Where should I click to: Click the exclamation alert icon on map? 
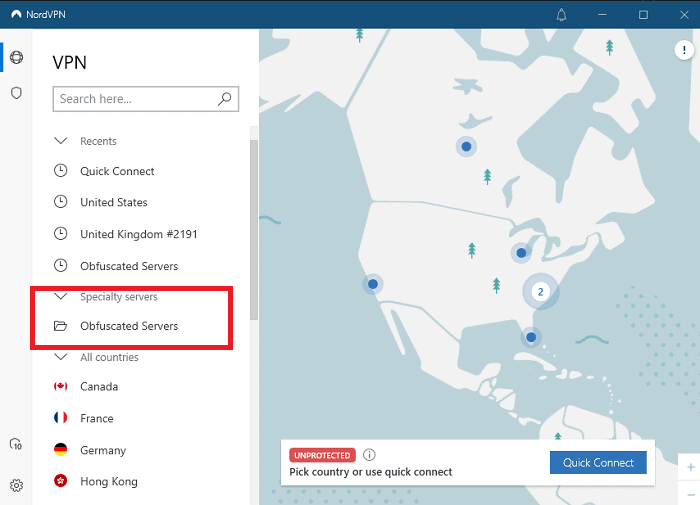click(x=683, y=50)
